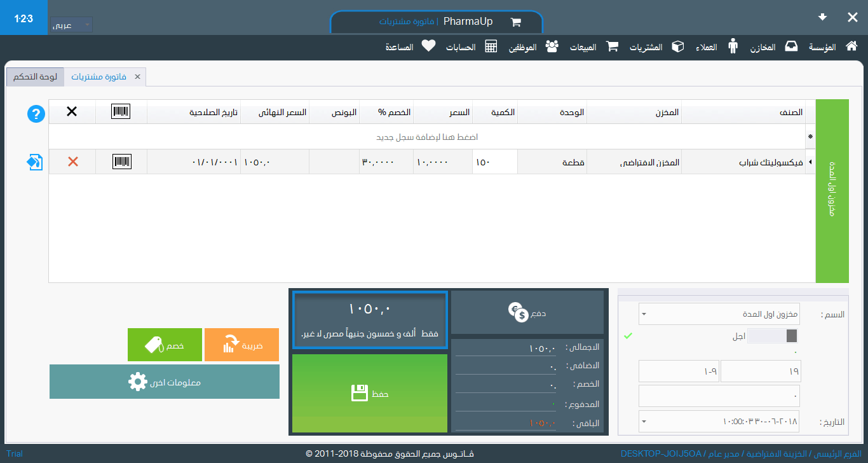Click the blue 1·2·3 badge
This screenshot has width=868, height=463.
22,17
